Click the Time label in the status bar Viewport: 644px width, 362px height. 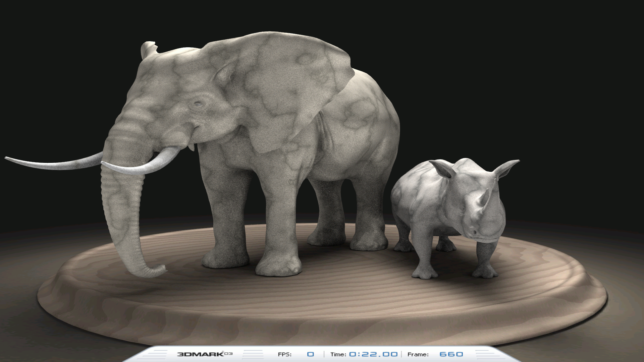point(338,354)
